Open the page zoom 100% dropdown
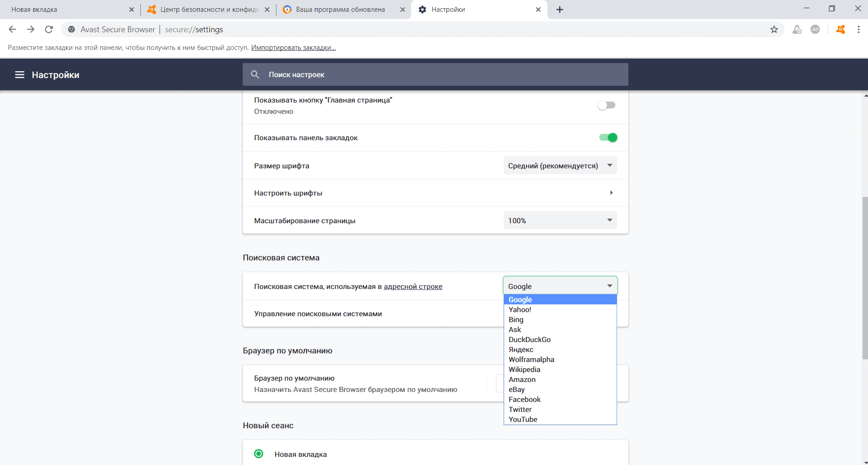The height and width of the screenshot is (465, 868). [x=560, y=220]
